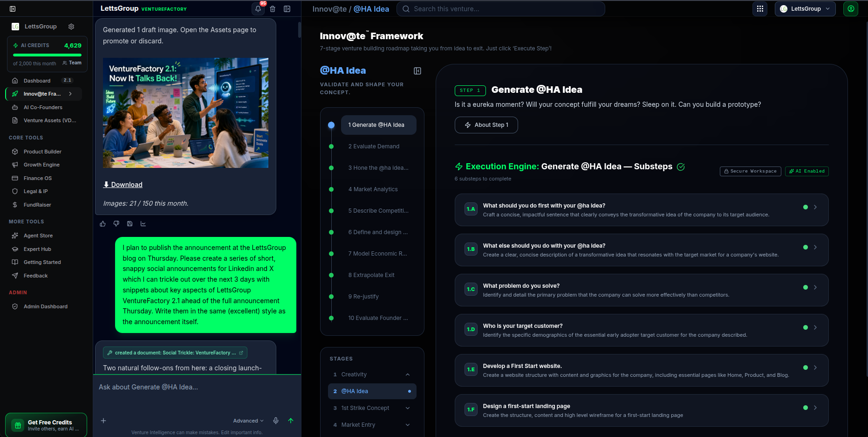The width and height of the screenshot is (868, 437).
Task: Select step 2 Evaluate Demand
Action: pos(374,146)
